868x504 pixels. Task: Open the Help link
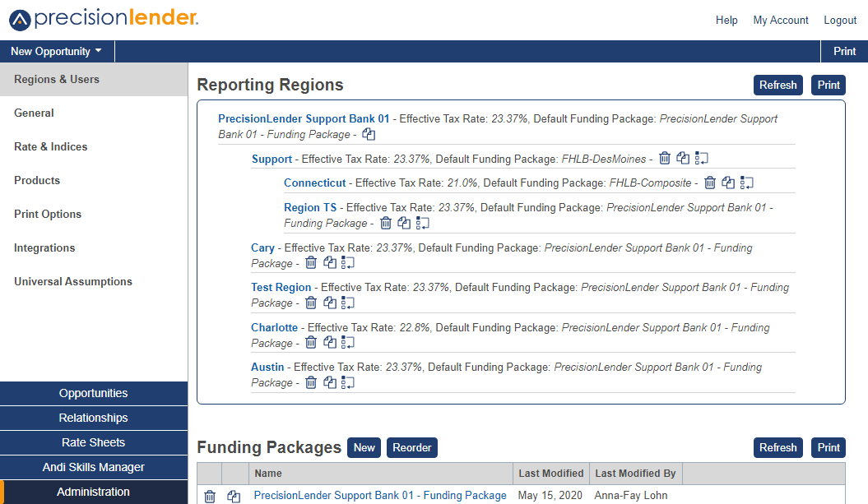(x=726, y=20)
